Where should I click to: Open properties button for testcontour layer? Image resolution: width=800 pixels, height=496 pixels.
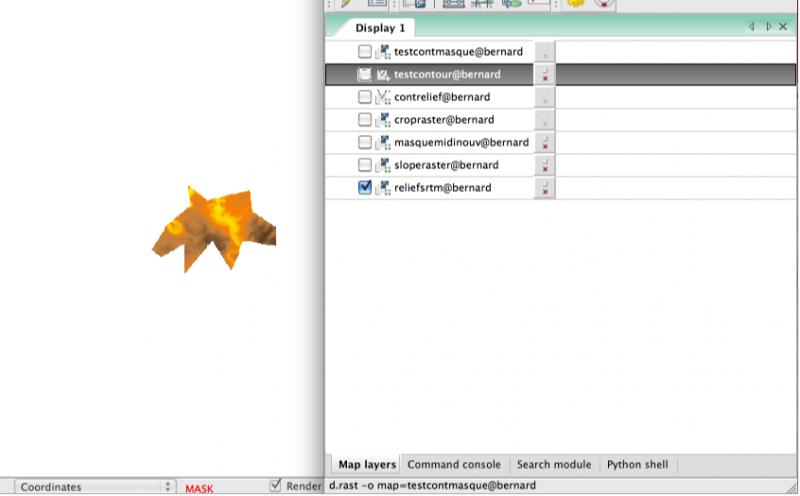(x=545, y=74)
